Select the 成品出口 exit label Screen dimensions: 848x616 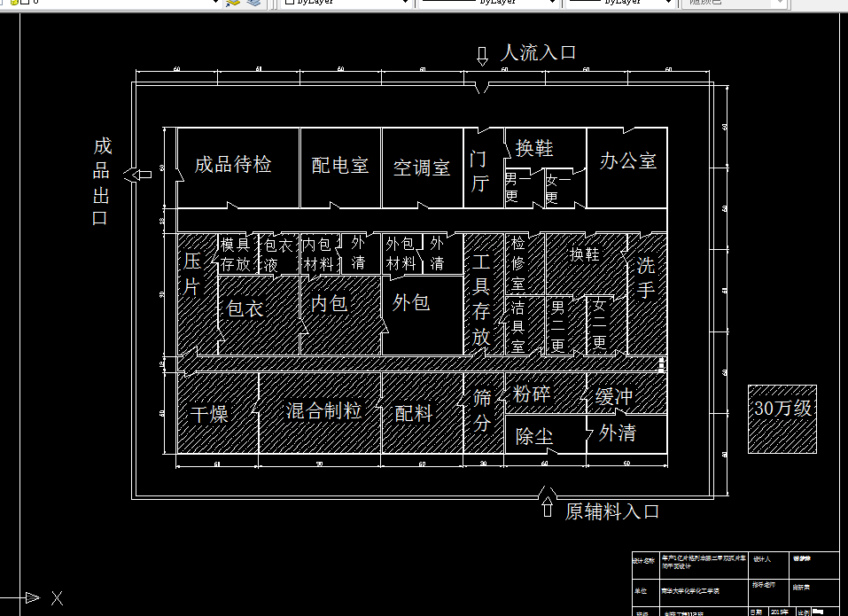pos(99,180)
